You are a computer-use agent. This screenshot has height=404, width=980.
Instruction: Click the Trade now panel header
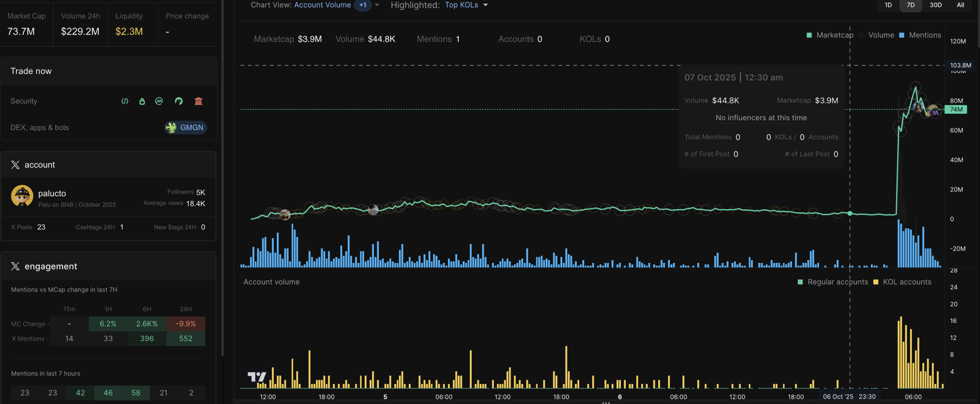tap(109, 71)
